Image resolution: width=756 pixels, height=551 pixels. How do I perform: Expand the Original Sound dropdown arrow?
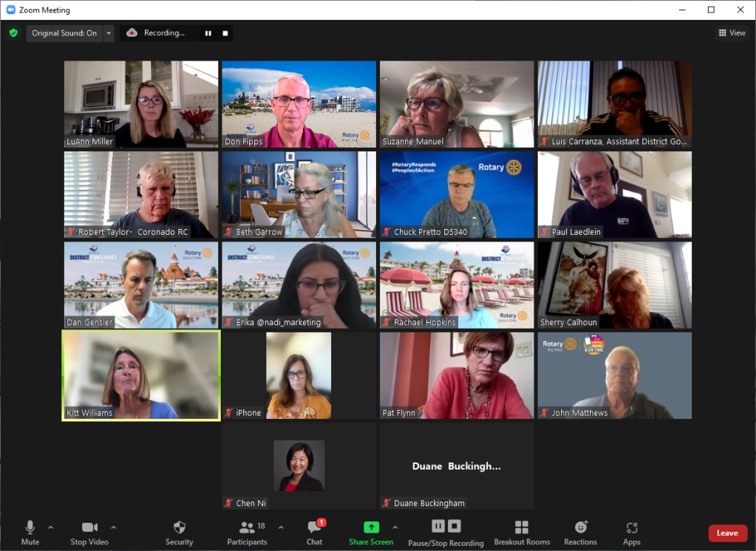(109, 33)
